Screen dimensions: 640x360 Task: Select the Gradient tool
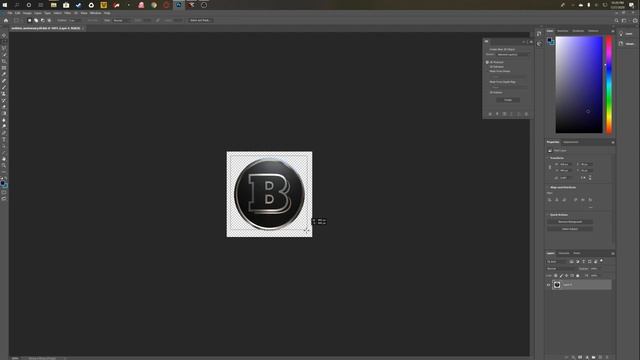pyautogui.click(x=4, y=113)
